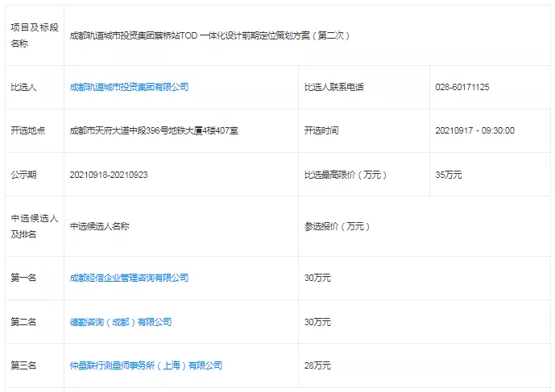This screenshot has height=392, width=555.
Task: Select the 28万元 quote in 第三名 row
Action: (x=317, y=365)
